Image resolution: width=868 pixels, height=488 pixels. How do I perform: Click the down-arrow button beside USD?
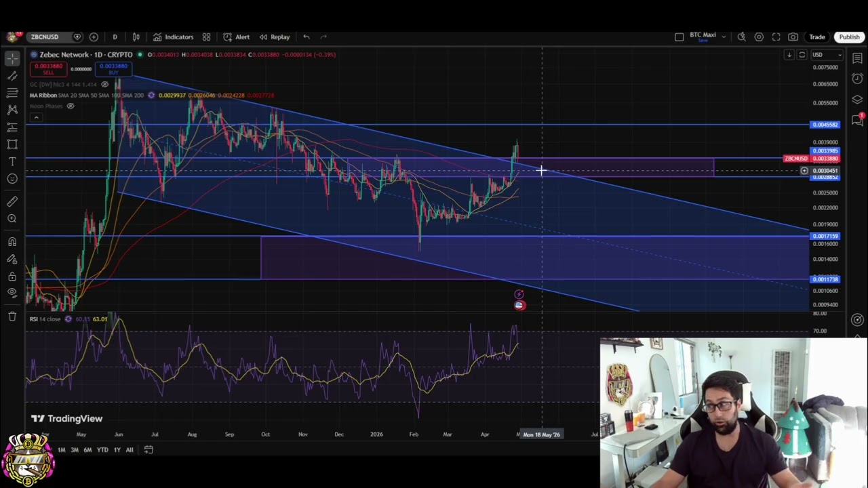[x=789, y=55]
